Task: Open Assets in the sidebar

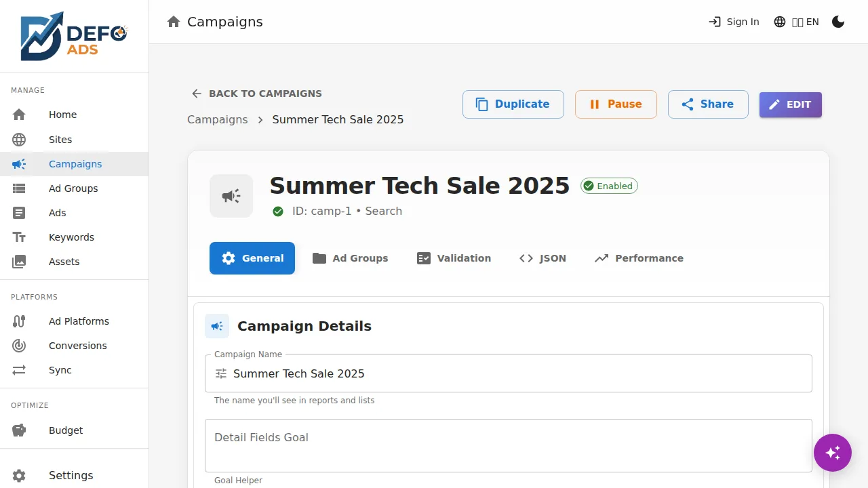Action: click(x=74, y=262)
